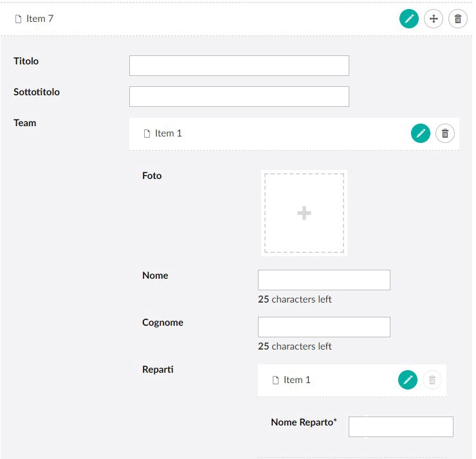Image resolution: width=476 pixels, height=459 pixels.
Task: Click the Cognome input field
Action: 324,327
